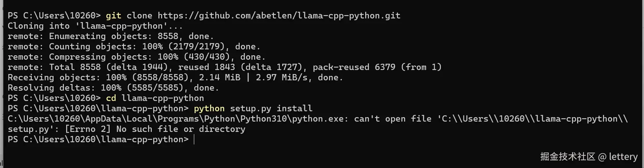Click the 'lettery' author watermark

click(x=623, y=157)
